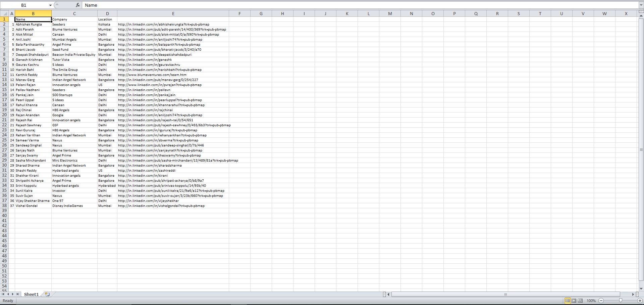Open the pvrajan LinkedIn URL cell
The height and width of the screenshot is (305, 644).
pos(173,85)
